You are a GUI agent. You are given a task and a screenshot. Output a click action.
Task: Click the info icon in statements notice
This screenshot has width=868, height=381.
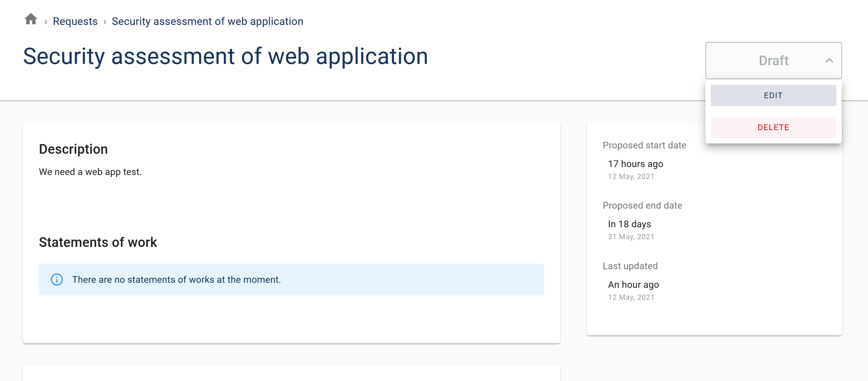click(x=57, y=280)
